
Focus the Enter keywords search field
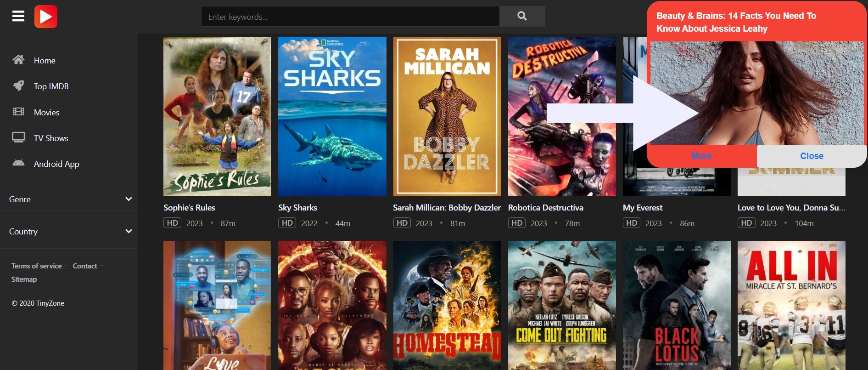350,17
